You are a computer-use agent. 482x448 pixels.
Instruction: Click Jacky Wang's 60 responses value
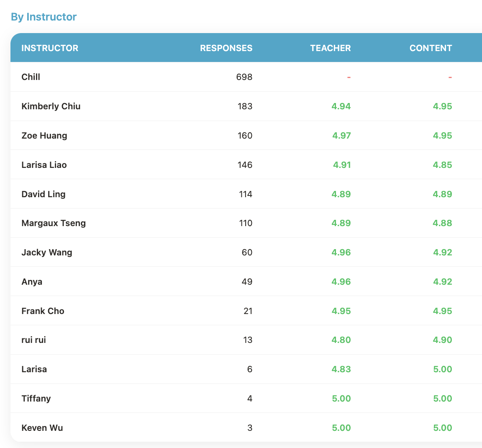(247, 252)
